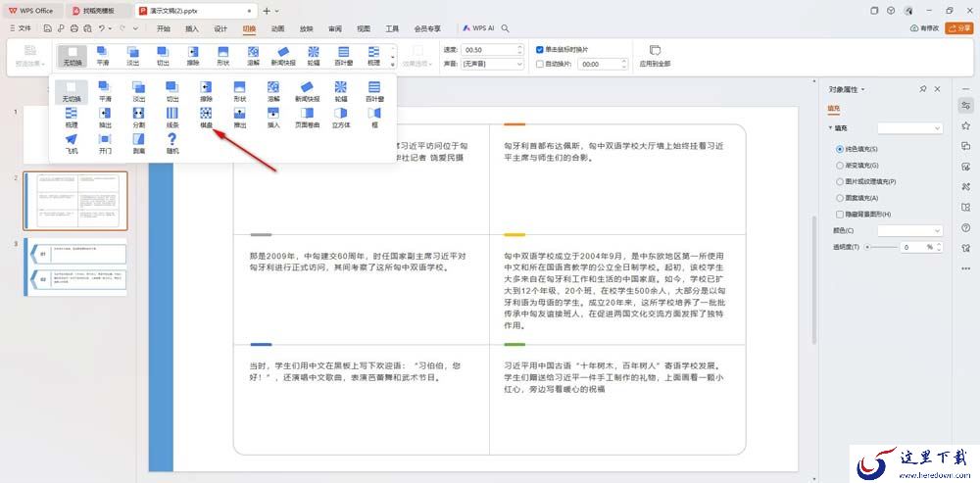Adjust the 速度 spinner arrows
The image size is (980, 483).
click(520, 49)
